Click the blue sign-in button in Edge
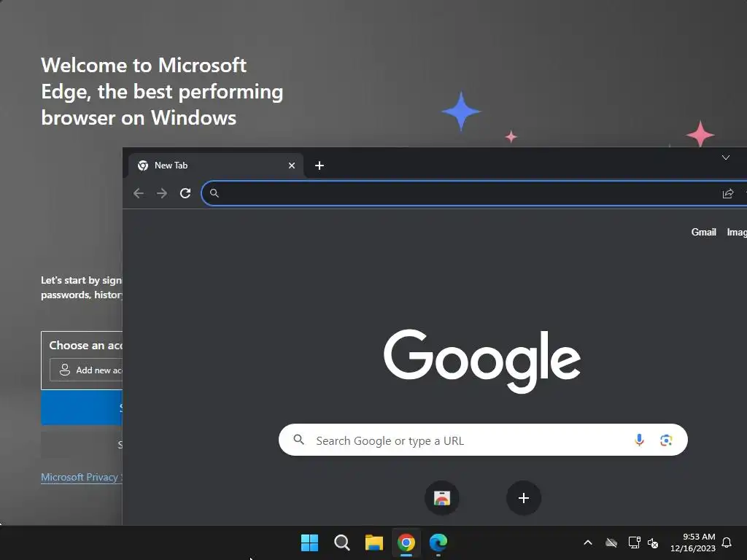 tap(82, 408)
